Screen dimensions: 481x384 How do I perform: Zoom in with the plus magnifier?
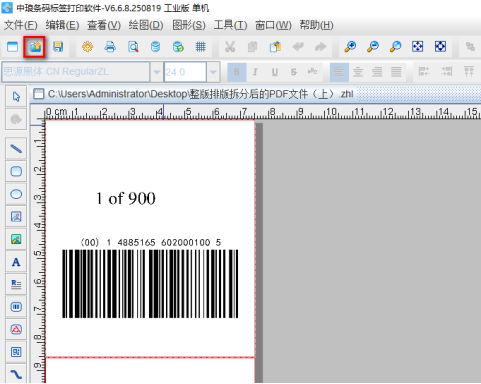point(350,47)
